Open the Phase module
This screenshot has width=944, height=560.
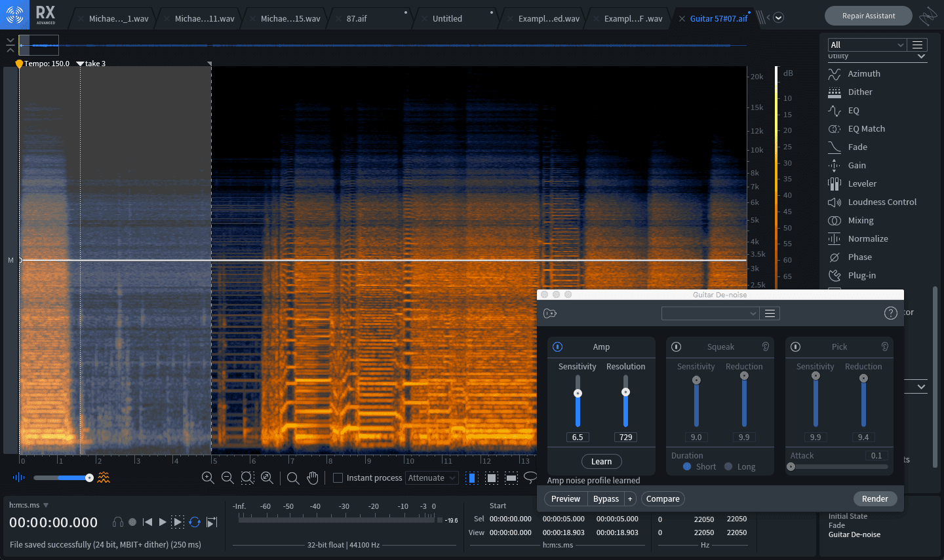tap(859, 257)
